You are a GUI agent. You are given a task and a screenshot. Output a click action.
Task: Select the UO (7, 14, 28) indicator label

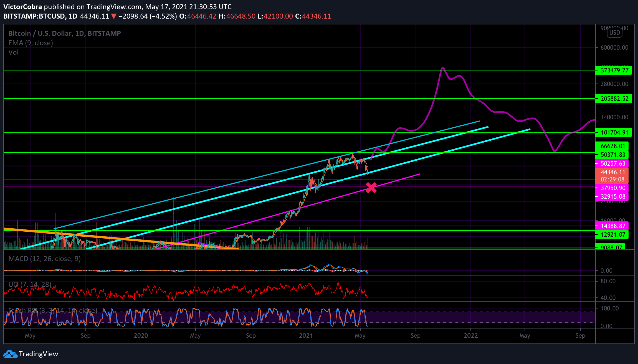(x=30, y=284)
